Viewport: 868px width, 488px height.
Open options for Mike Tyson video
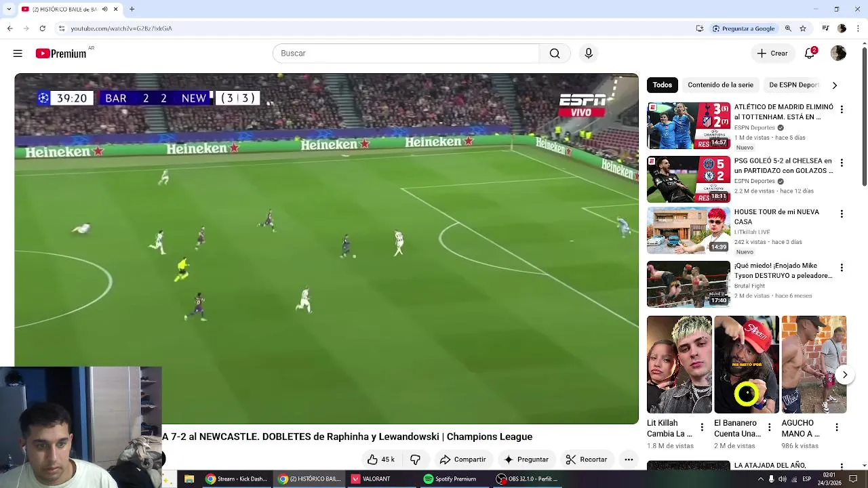842,268
